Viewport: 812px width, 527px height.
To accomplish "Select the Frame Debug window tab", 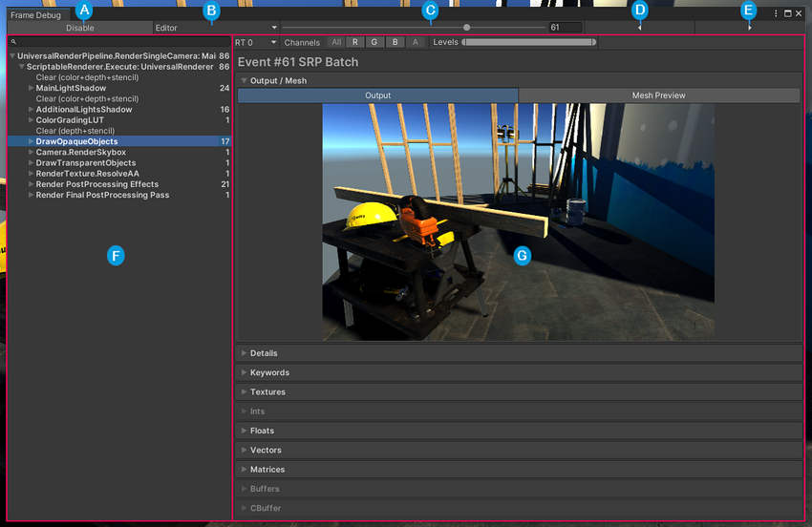I will [33, 15].
